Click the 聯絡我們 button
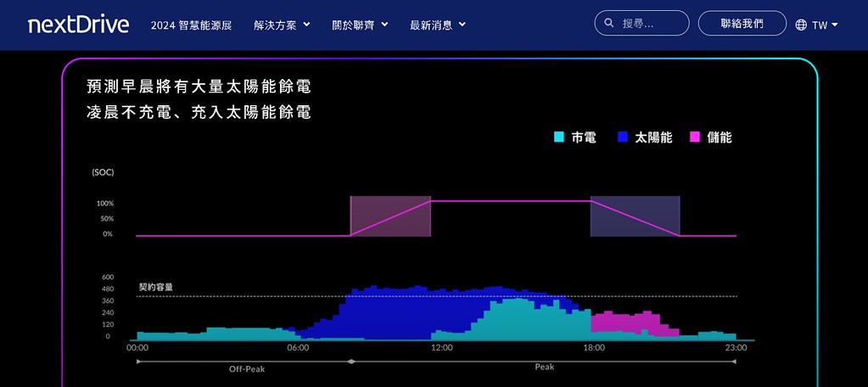868x387 pixels. coord(742,23)
